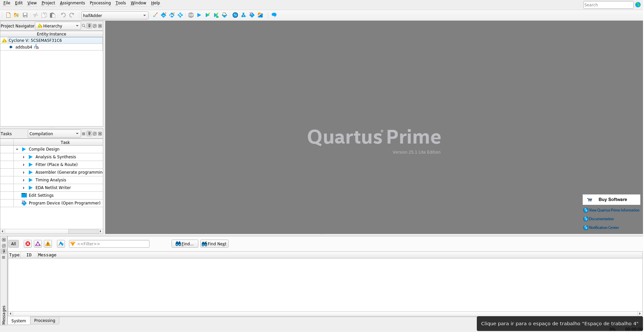Image resolution: width=644 pixels, height=332 pixels.
Task: Expand the Timing Analysis task
Action: [24, 180]
